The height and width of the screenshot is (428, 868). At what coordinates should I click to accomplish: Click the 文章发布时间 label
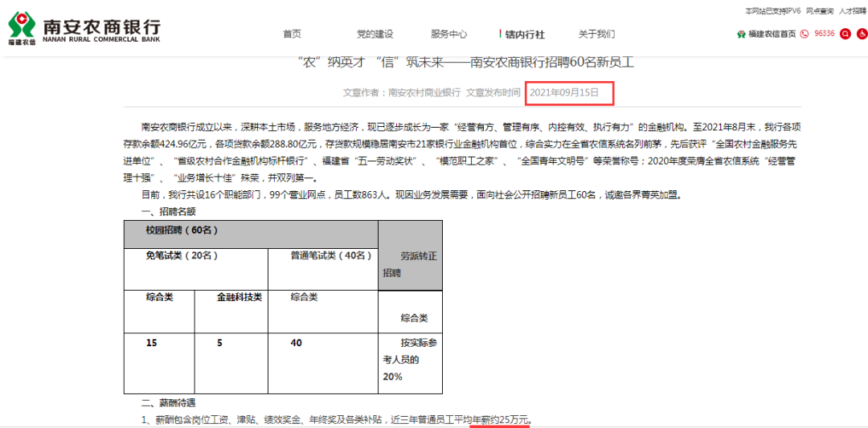click(493, 93)
